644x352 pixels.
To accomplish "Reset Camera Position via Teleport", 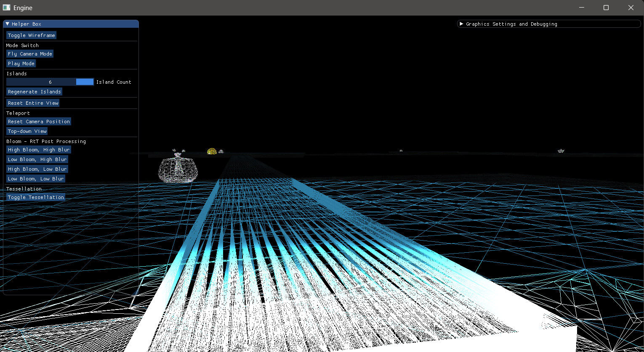I will tap(39, 122).
